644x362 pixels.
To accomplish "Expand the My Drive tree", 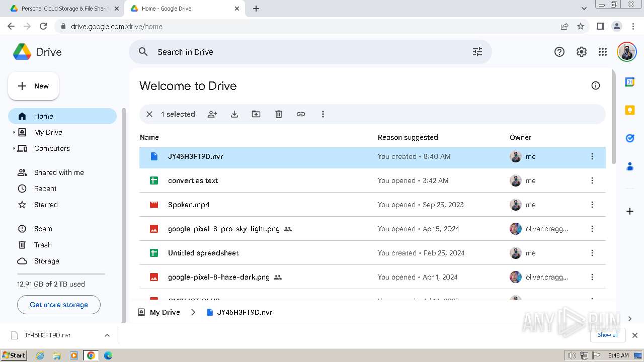I will tap(14, 132).
